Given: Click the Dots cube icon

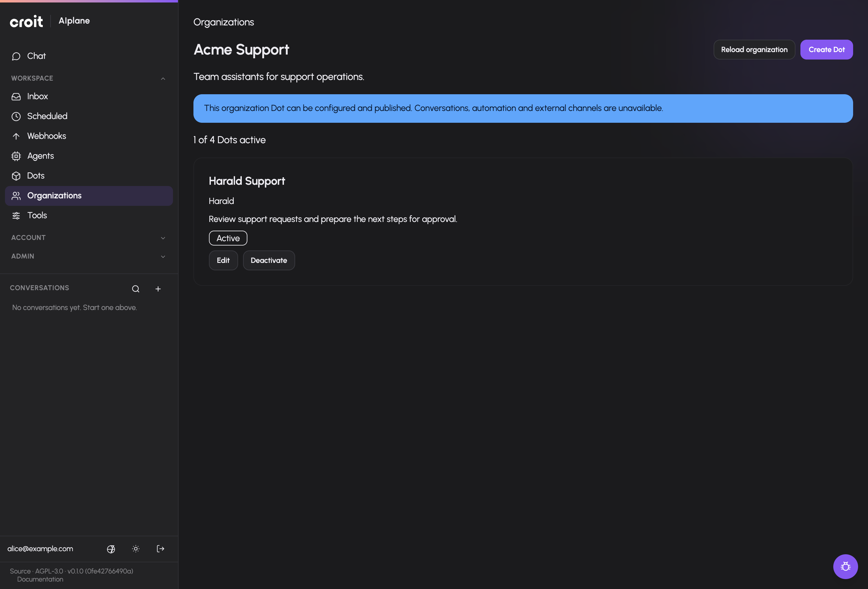Looking at the screenshot, I should [16, 175].
